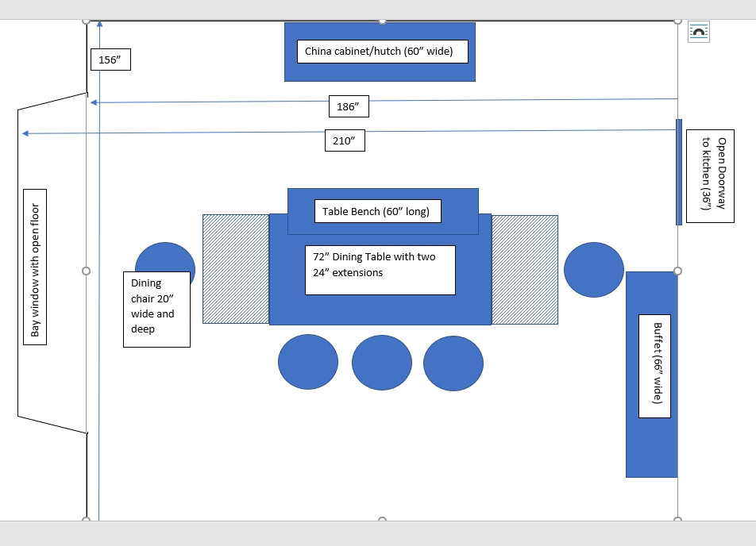
Task: Select the 210″ measurement text box
Action: point(345,140)
